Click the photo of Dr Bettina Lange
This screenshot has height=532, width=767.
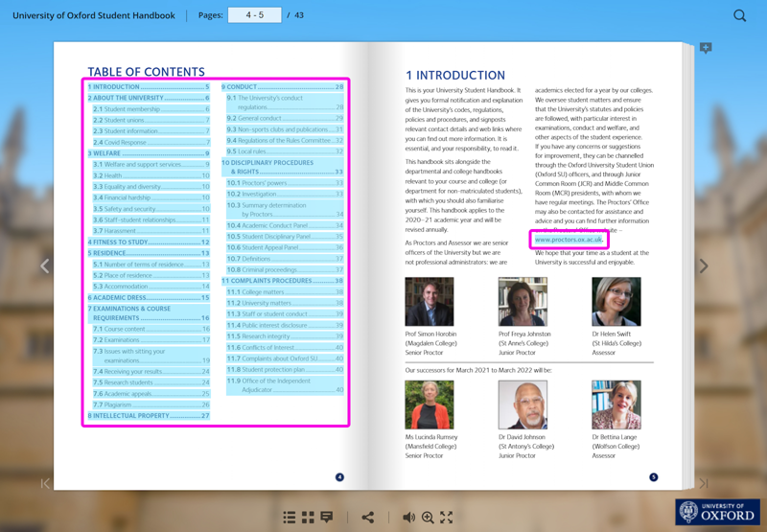coord(616,405)
